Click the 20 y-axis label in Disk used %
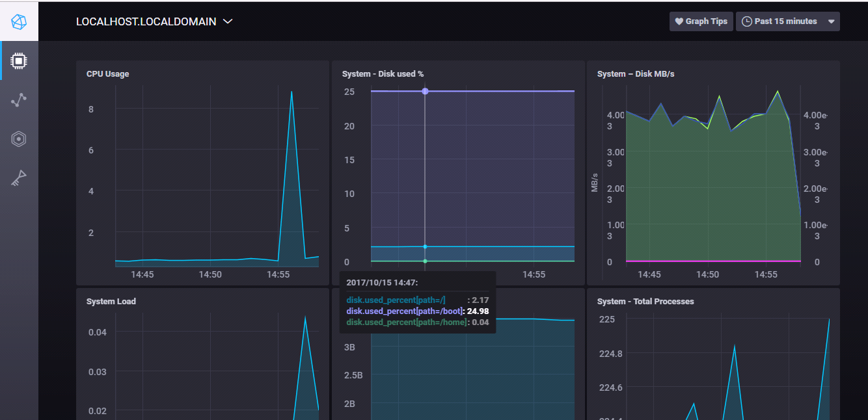Image resolution: width=868 pixels, height=420 pixels. (349, 126)
